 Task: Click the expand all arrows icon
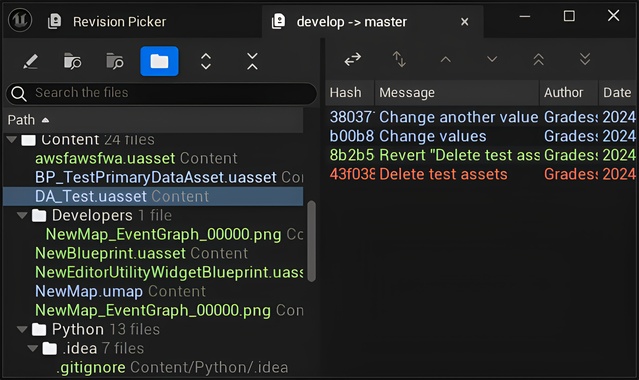point(206,62)
